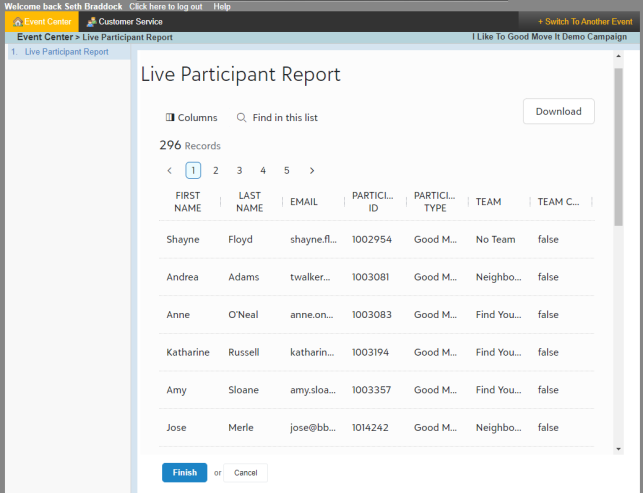643x493 pixels.
Task: Open the Columns chooser
Action: [192, 118]
